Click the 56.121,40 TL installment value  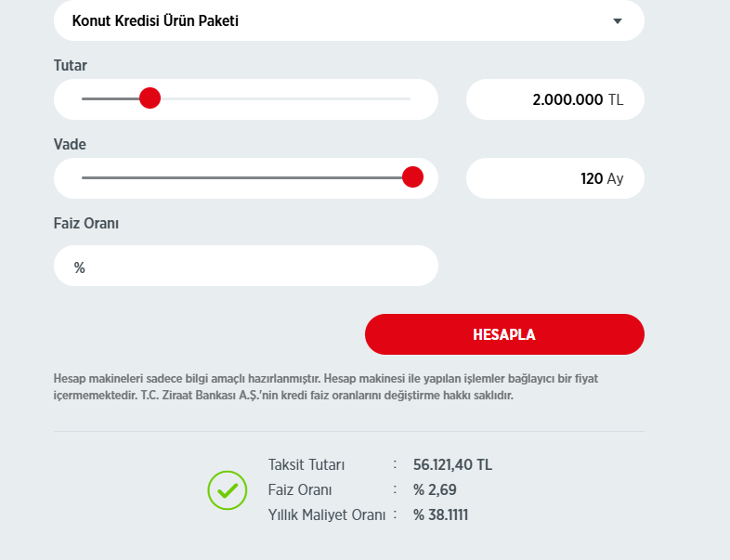click(x=452, y=465)
